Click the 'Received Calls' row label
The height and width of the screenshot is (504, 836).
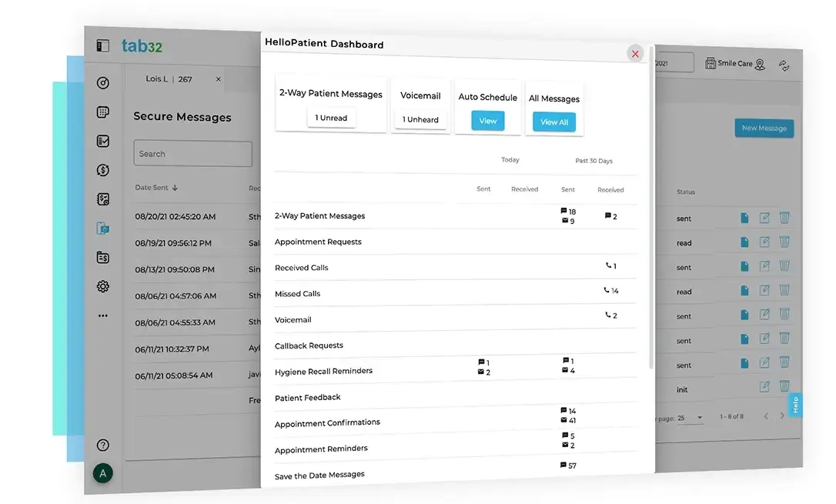click(302, 268)
